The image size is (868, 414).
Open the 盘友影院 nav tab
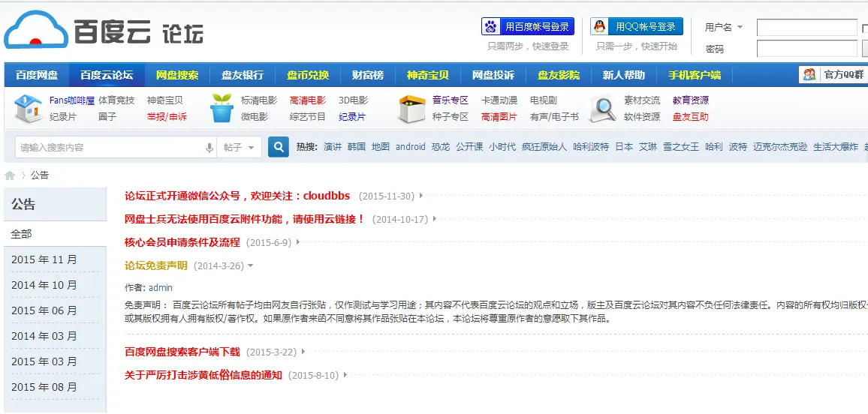[x=559, y=75]
